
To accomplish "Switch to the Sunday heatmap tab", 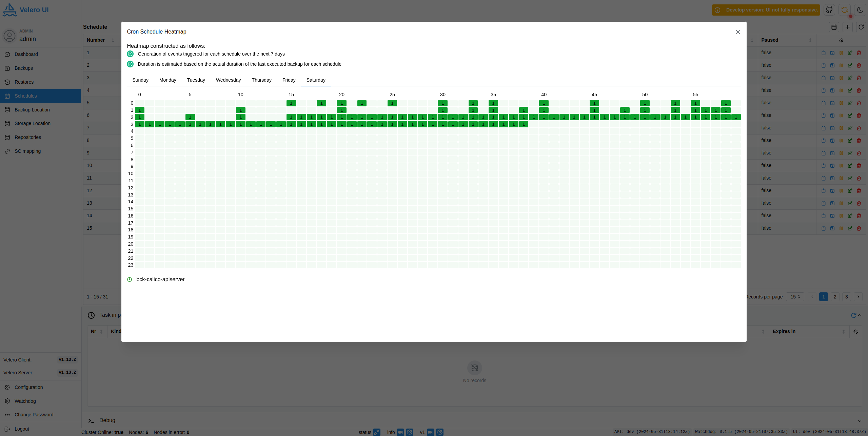I will (140, 80).
